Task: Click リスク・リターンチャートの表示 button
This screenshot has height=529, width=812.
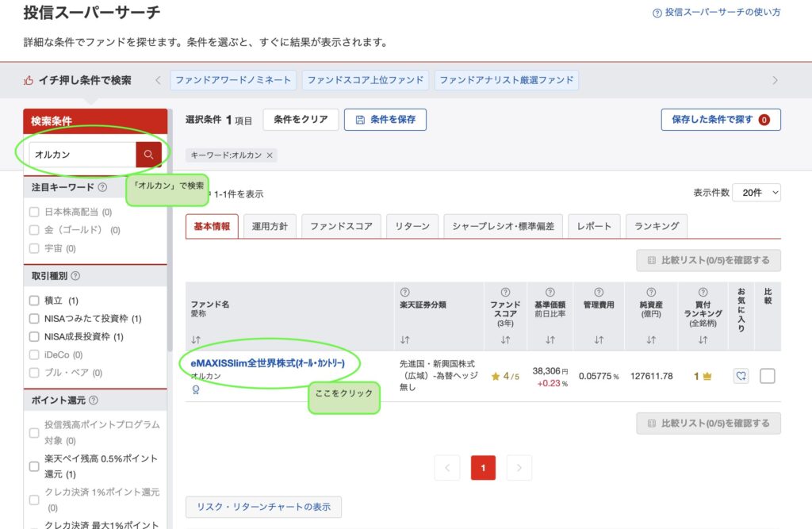Action: coord(263,508)
